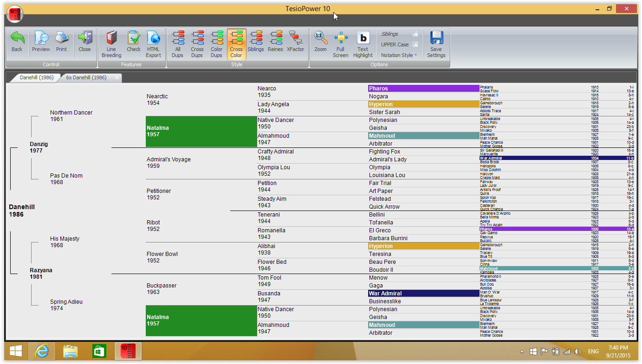Click Danehill 1986 root entry
642x364 pixels.
pyautogui.click(x=22, y=211)
